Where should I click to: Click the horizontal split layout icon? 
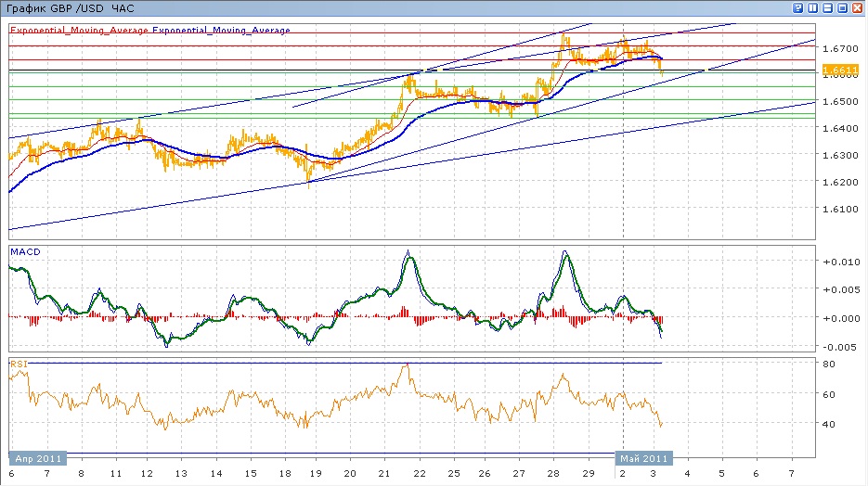827,7
